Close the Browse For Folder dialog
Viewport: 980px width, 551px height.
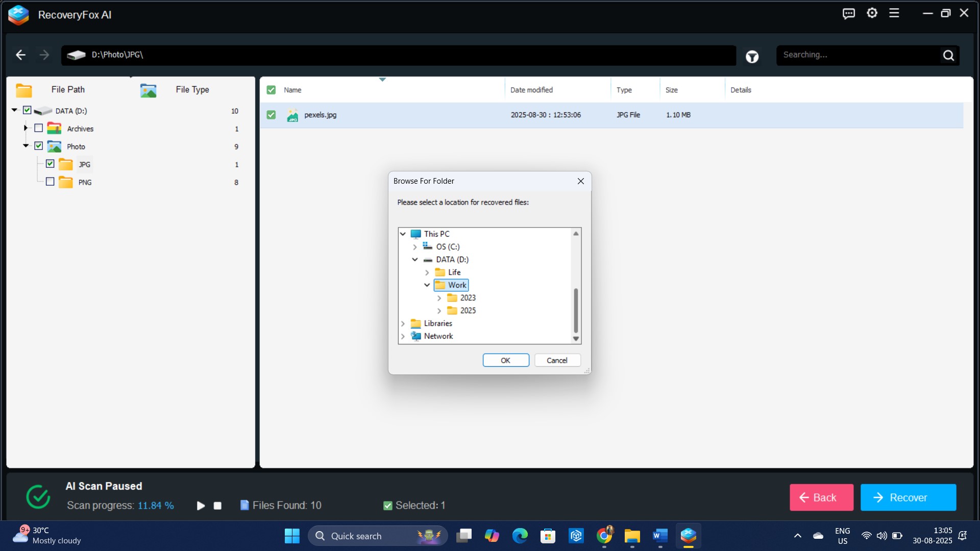point(581,181)
